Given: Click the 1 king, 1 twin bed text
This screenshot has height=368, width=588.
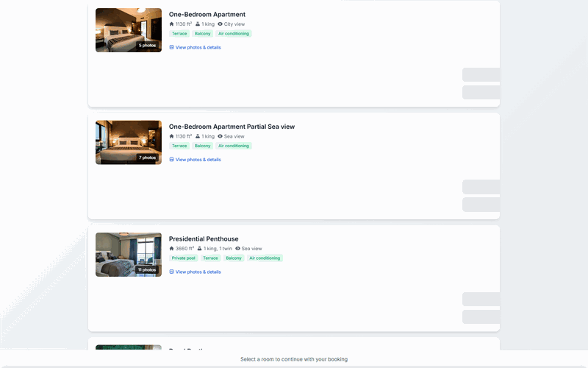Looking at the screenshot, I should point(218,249).
